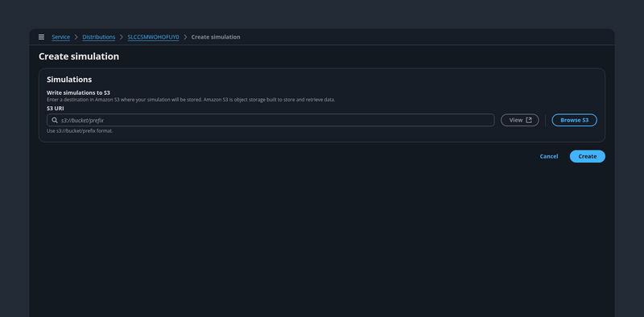Focus the S3 URI input field
This screenshot has width=644, height=317.
pos(270,121)
